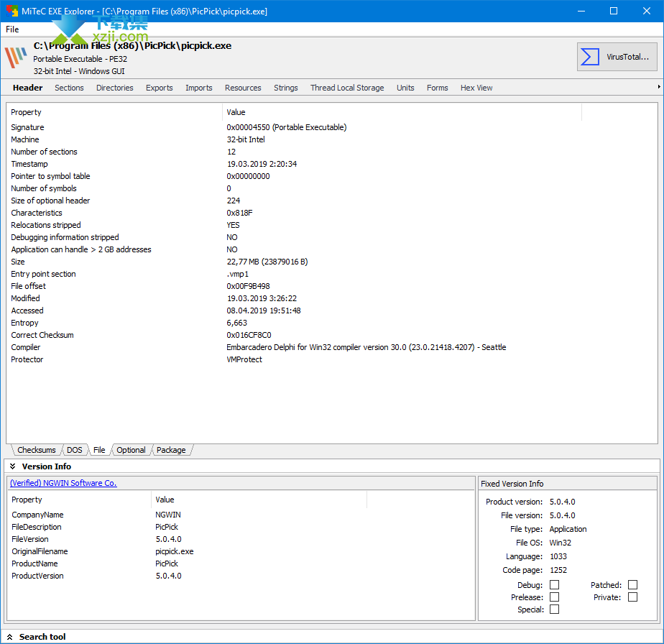Select the OriginalFilename row
The height and width of the screenshot is (644, 664).
(x=241, y=551)
